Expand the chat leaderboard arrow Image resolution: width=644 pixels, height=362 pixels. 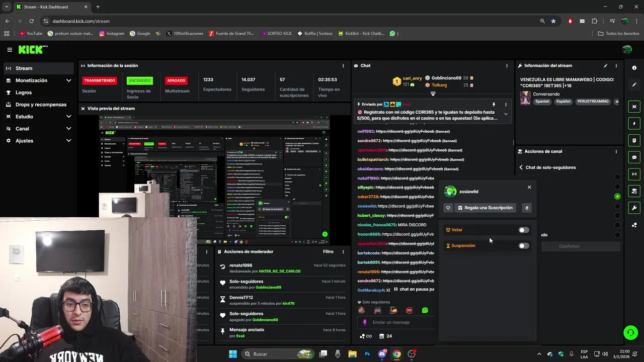pos(433,94)
